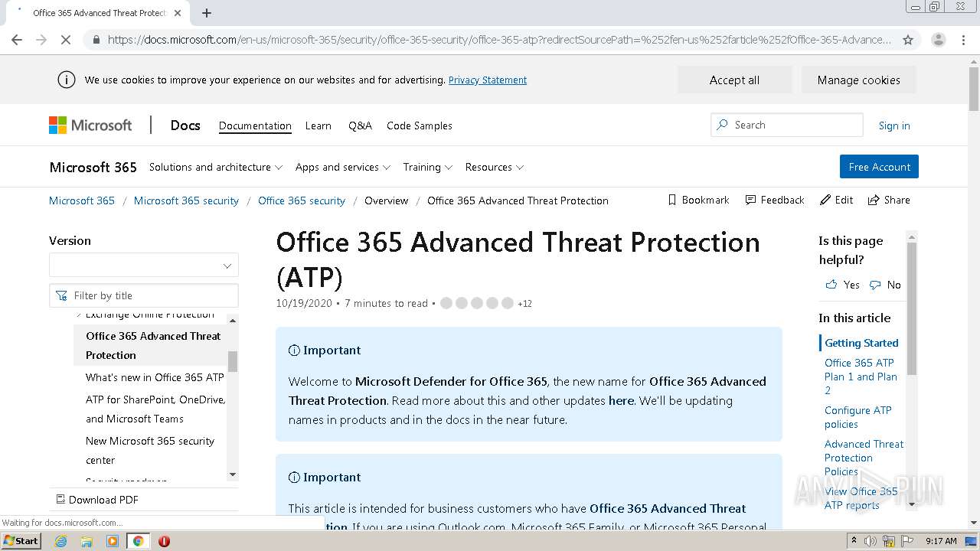This screenshot has width=980, height=551.
Task: Open New Microsoft 365 security center
Action: (150, 450)
